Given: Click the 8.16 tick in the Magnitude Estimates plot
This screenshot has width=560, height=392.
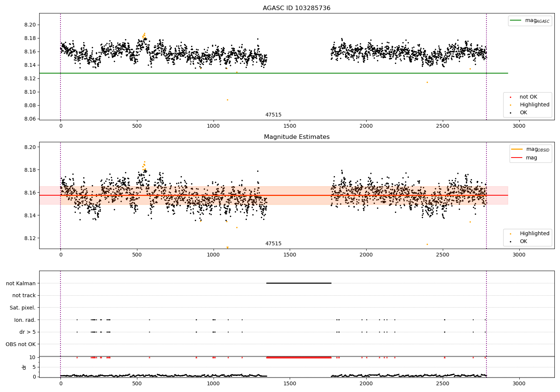Looking at the screenshot, I should coord(30,193).
